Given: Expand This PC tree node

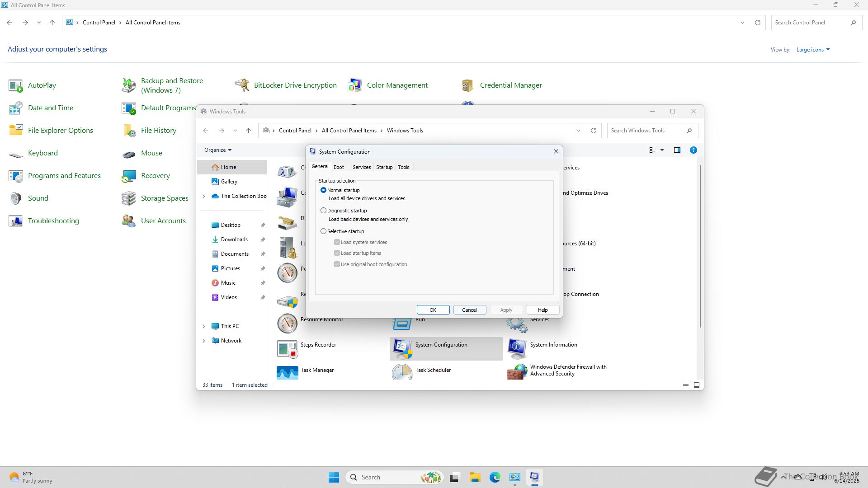Looking at the screenshot, I should 203,326.
